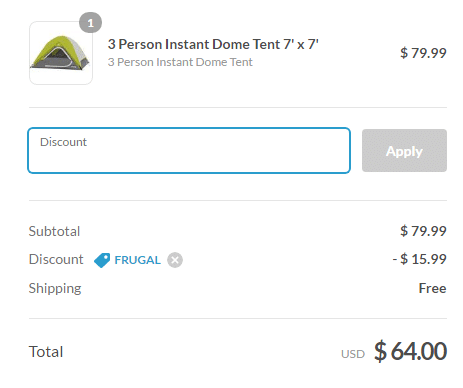Click the Free shipping value

coord(432,288)
